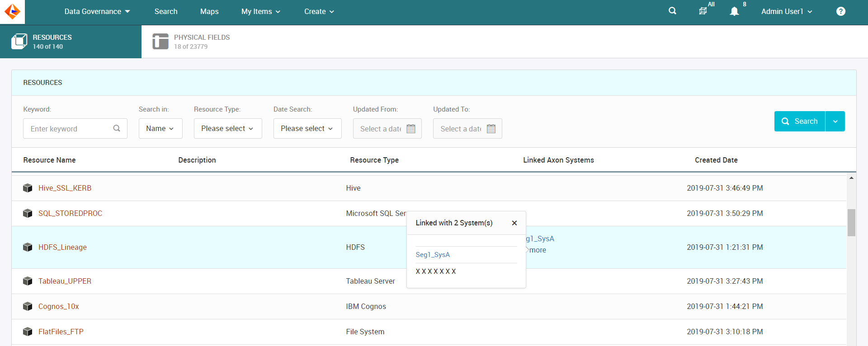The image size is (868, 346).
Task: Open the workflow tasks icon labeled All
Action: click(x=703, y=11)
